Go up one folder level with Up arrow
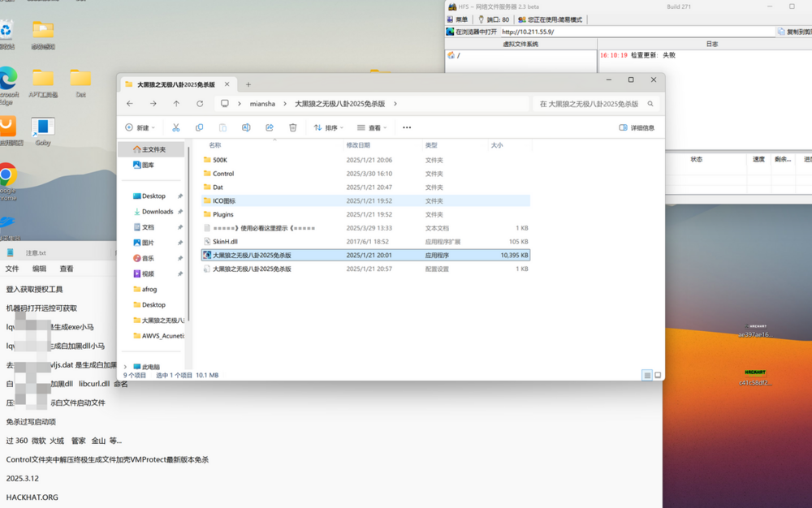Screen dimensions: 812x508 [x=176, y=104]
